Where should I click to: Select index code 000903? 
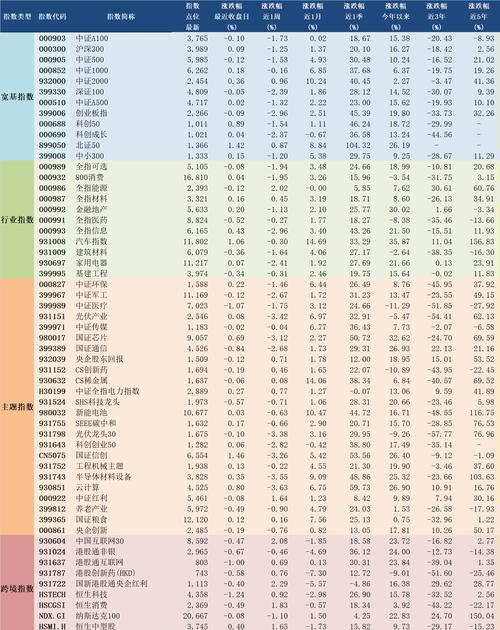(x=52, y=39)
